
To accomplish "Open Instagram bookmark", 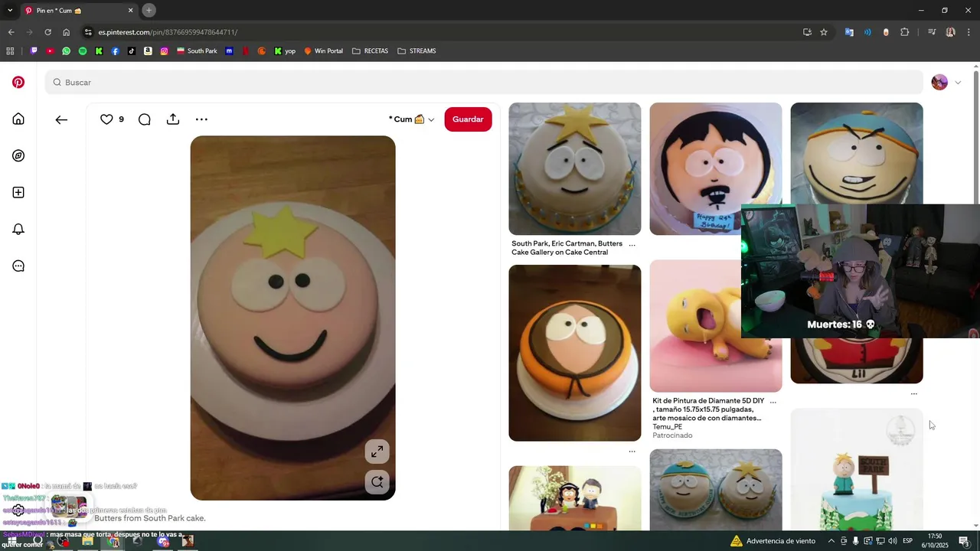I will tap(164, 51).
